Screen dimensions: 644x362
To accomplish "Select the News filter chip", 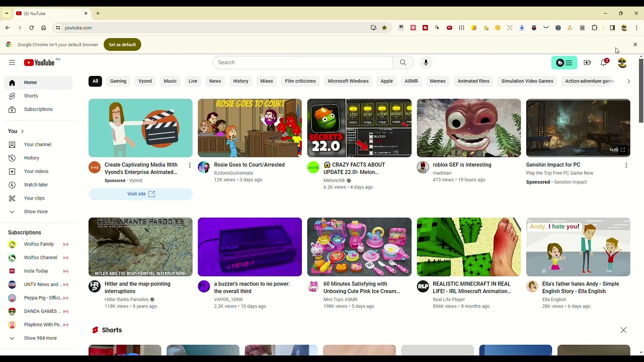I will coord(215,81).
